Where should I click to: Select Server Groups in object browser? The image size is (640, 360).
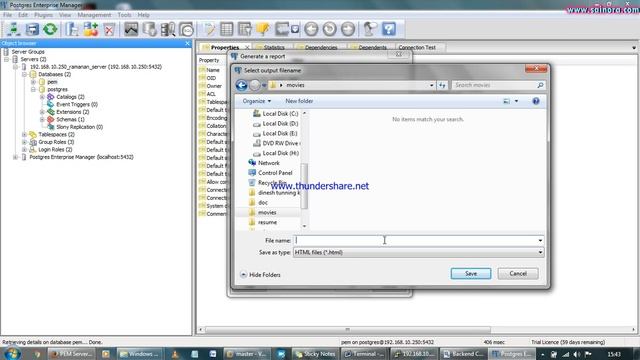coord(28,52)
